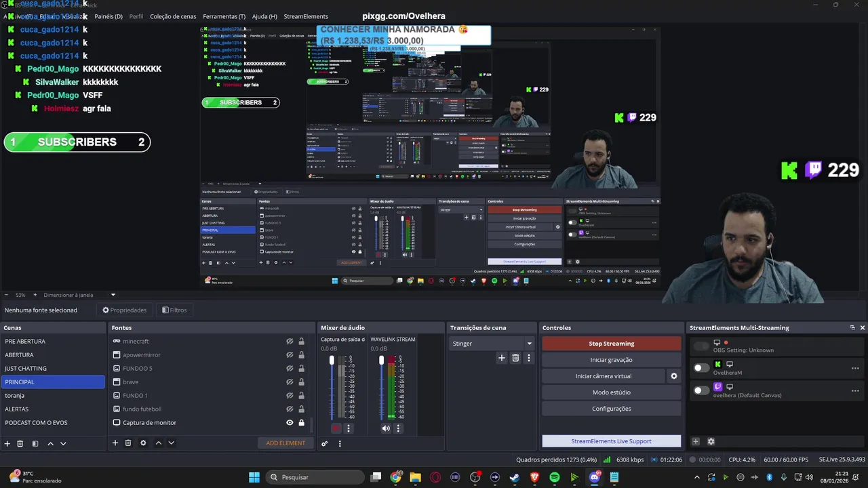Image resolution: width=868 pixels, height=488 pixels.
Task: Open more options for OvelheraM output
Action: pyautogui.click(x=855, y=369)
